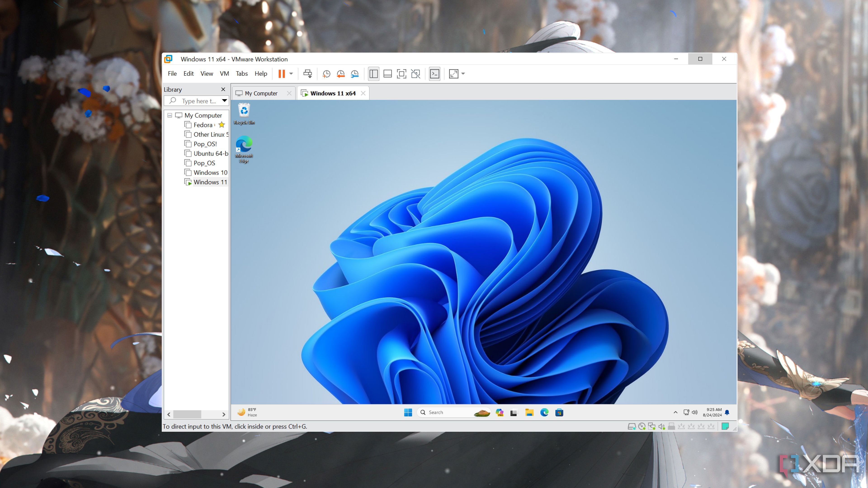Select Ubuntu 64-bit in the library

pyautogui.click(x=210, y=154)
